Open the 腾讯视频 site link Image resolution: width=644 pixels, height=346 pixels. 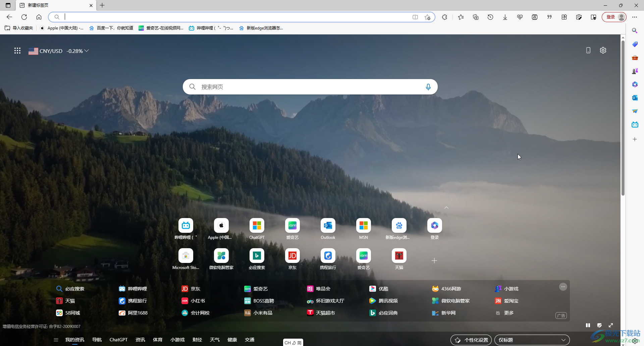pyautogui.click(x=383, y=301)
